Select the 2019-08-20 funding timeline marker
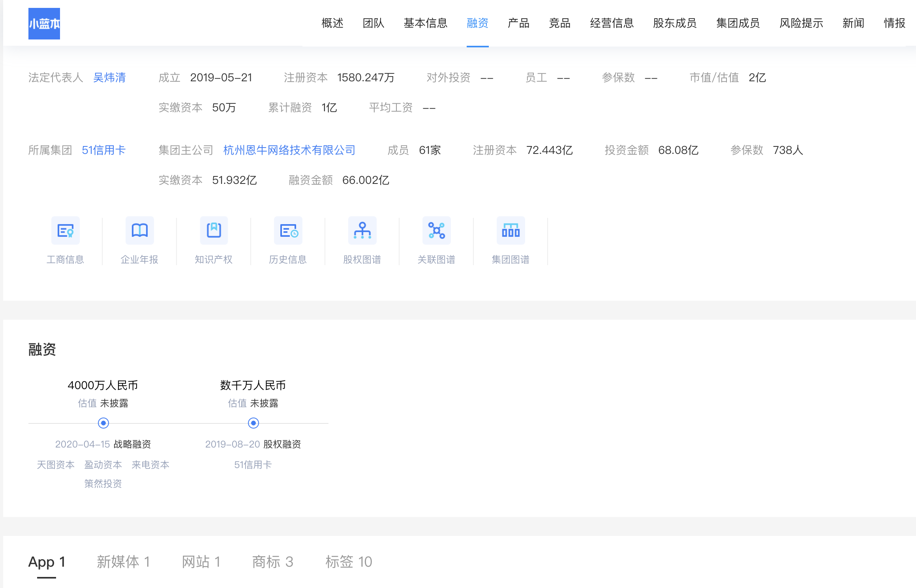This screenshot has height=588, width=916. click(253, 423)
